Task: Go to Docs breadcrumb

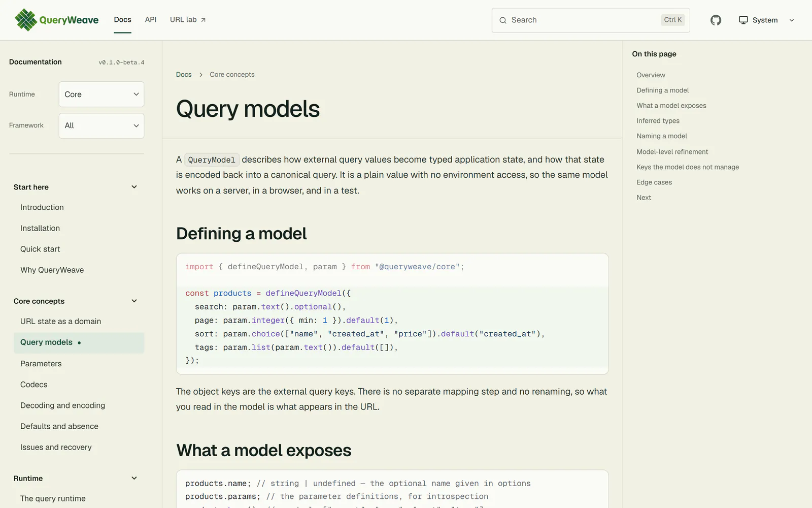Action: [184, 74]
